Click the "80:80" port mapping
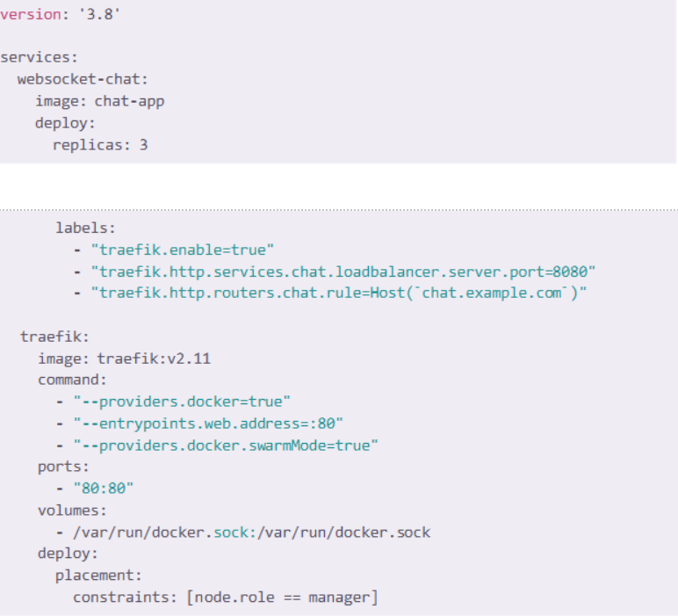This screenshot has height=616, width=678. point(104,489)
